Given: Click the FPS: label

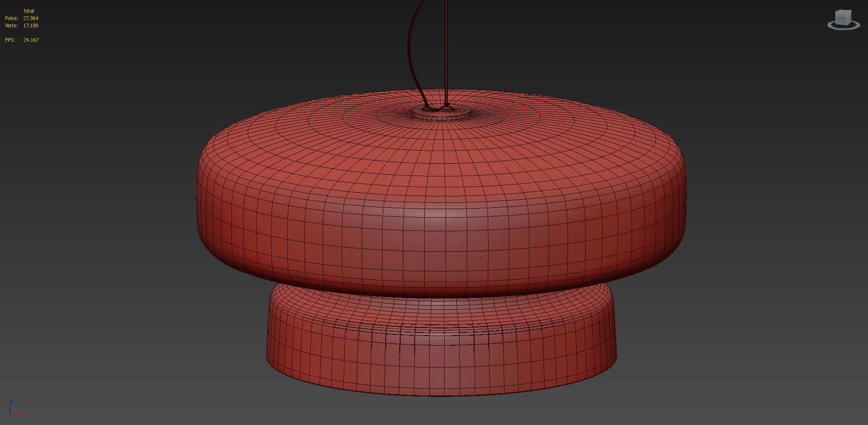Looking at the screenshot, I should 10,40.
